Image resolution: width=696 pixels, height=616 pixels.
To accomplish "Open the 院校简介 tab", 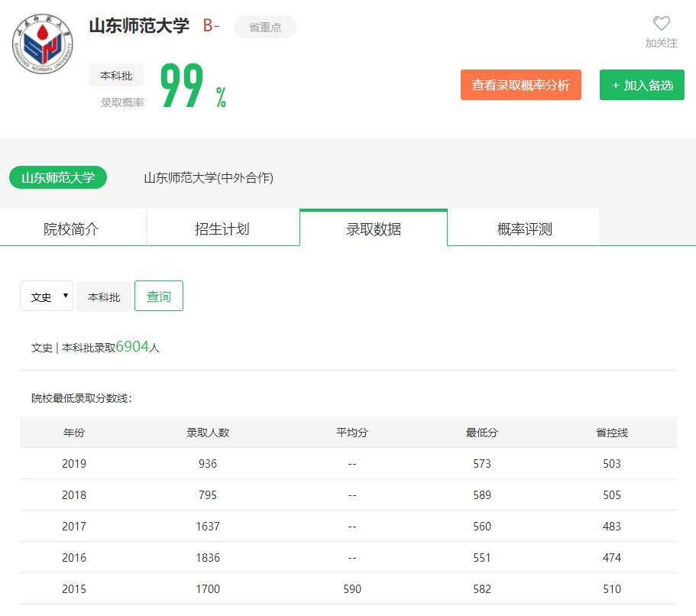I will coord(71,229).
